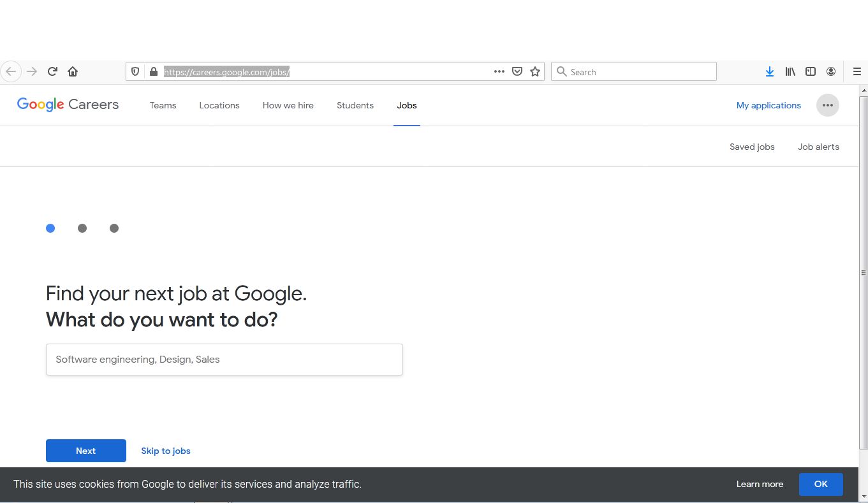This screenshot has width=868, height=503.
Task: Select the first blue step dot
Action: click(50, 228)
